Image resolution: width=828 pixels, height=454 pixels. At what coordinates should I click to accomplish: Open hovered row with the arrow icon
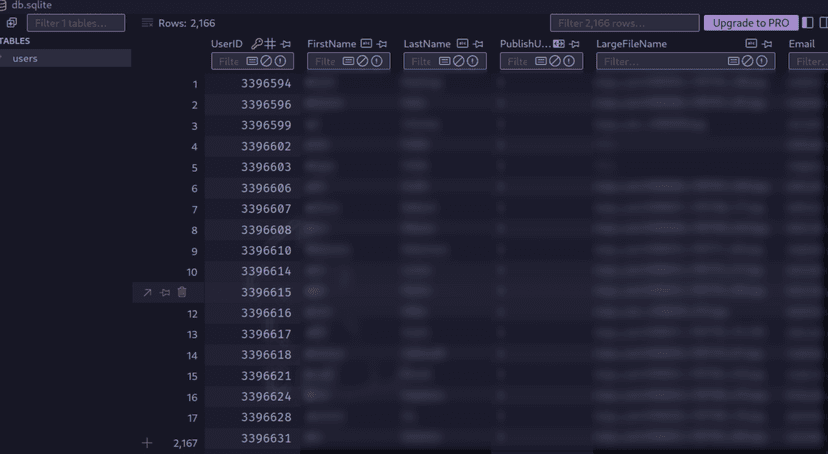[x=148, y=292]
